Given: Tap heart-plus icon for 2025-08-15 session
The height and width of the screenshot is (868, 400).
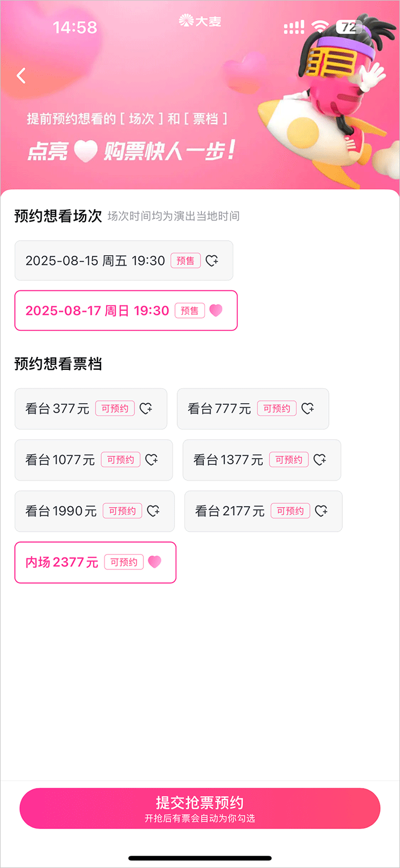Looking at the screenshot, I should [x=212, y=261].
